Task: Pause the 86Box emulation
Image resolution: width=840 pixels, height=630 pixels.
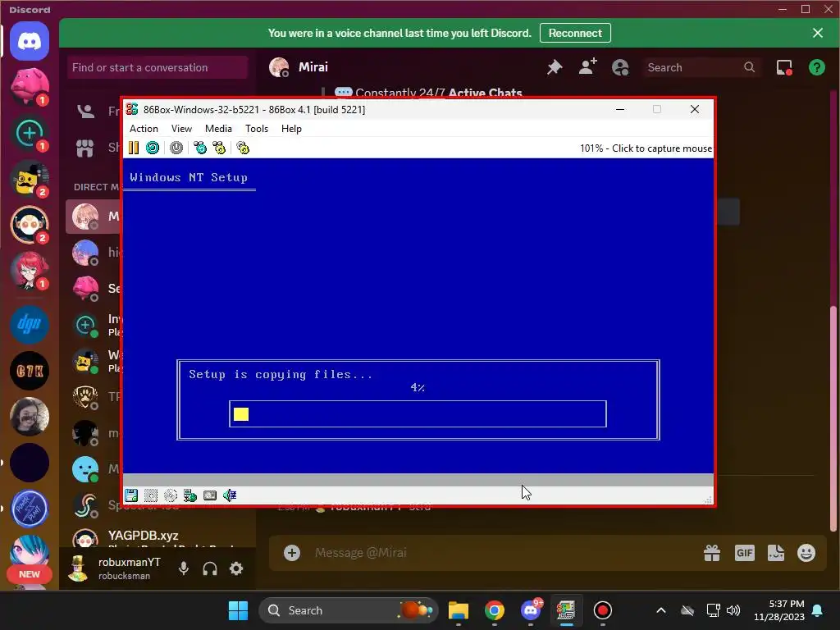Action: (x=134, y=148)
